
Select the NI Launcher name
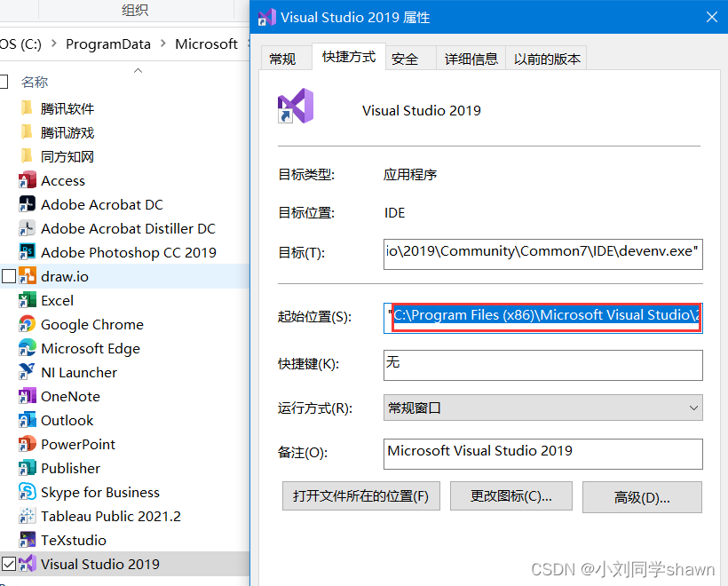tap(79, 372)
